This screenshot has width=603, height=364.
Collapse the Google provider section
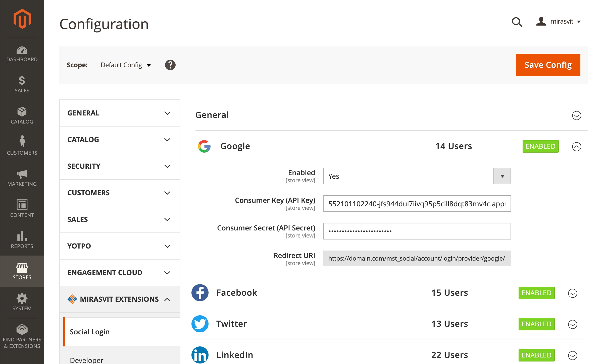pos(576,147)
